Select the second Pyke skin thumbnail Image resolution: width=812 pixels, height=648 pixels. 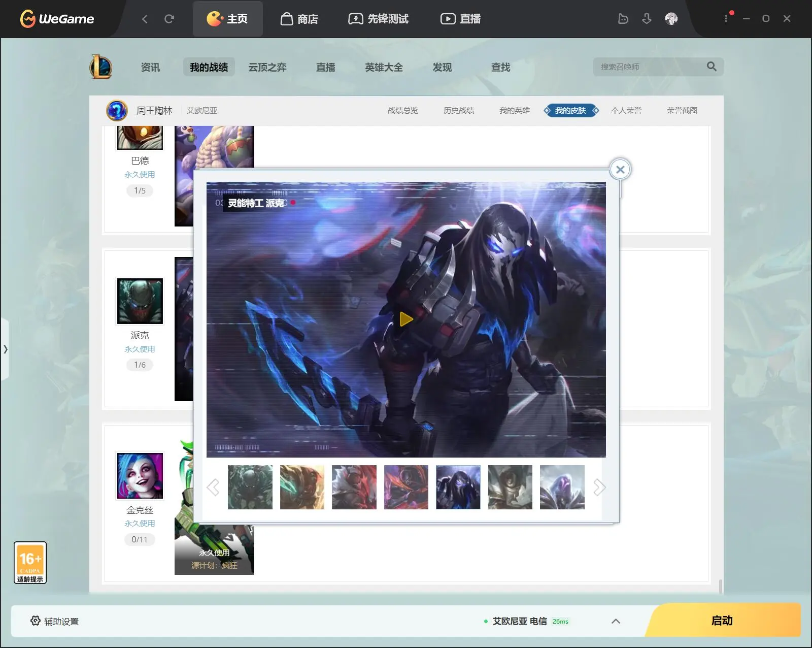point(302,487)
